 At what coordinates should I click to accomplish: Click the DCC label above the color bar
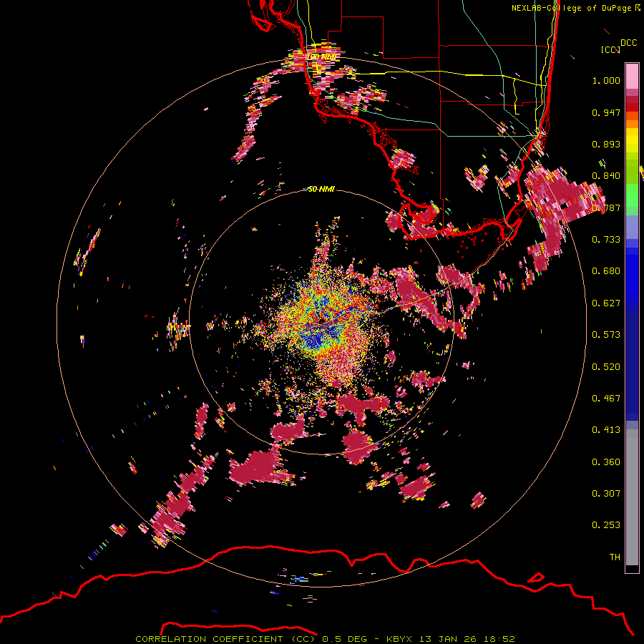pos(629,43)
